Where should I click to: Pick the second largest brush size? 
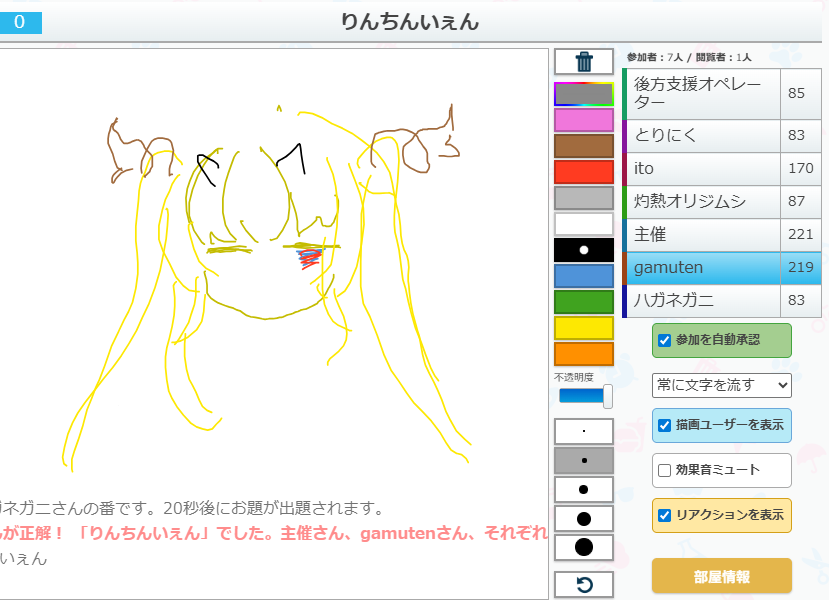click(x=583, y=518)
